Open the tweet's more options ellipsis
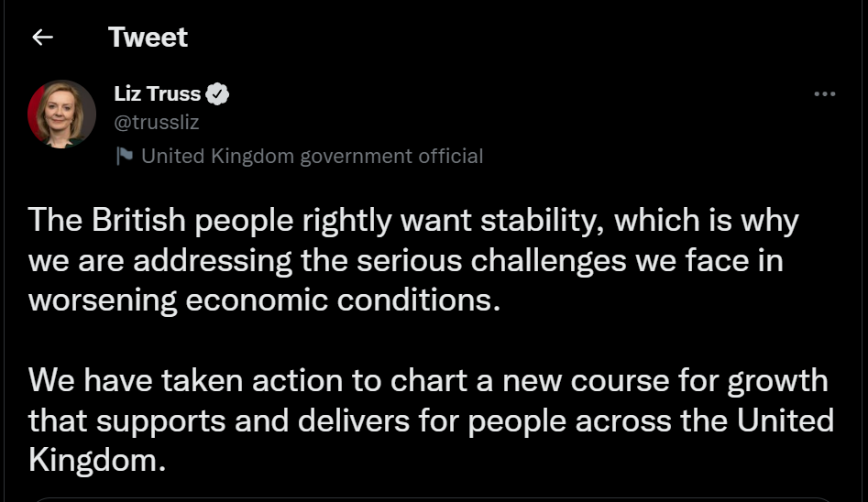This screenshot has width=868, height=502. pos(824,93)
